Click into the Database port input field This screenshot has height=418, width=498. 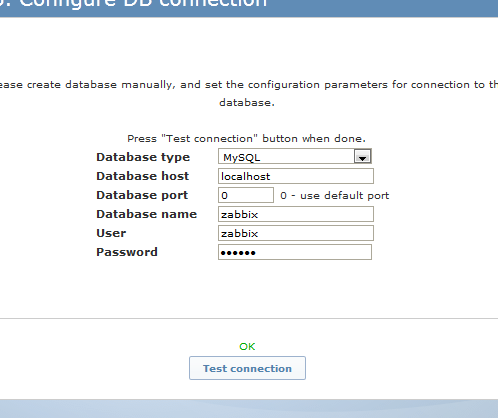(246, 195)
